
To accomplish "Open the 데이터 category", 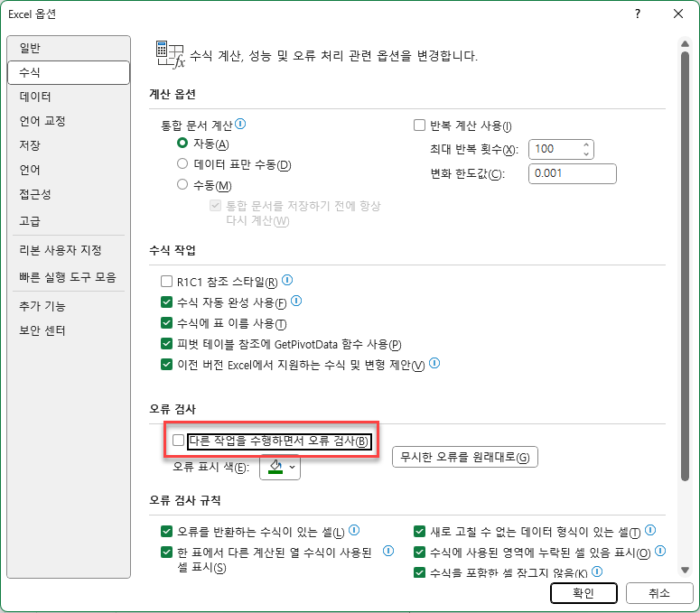I will [x=69, y=97].
